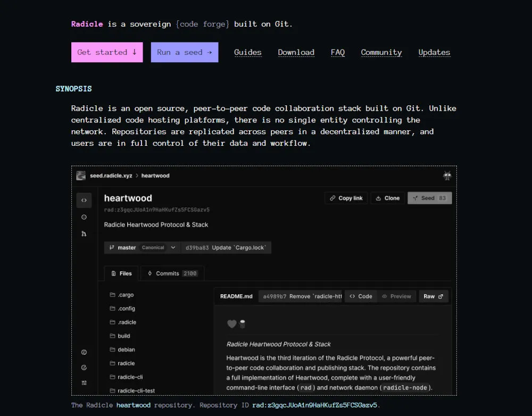Open the Download page
The image size is (532, 416).
coord(296,52)
